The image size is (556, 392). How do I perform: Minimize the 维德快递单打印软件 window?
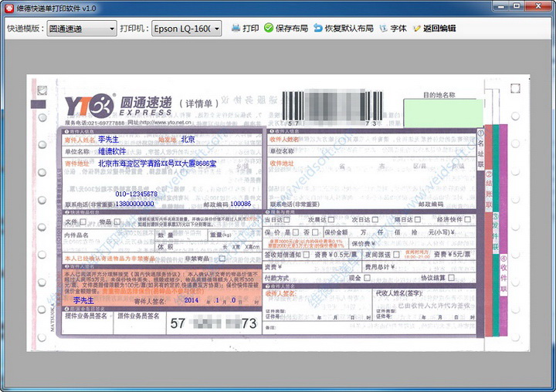coord(501,6)
